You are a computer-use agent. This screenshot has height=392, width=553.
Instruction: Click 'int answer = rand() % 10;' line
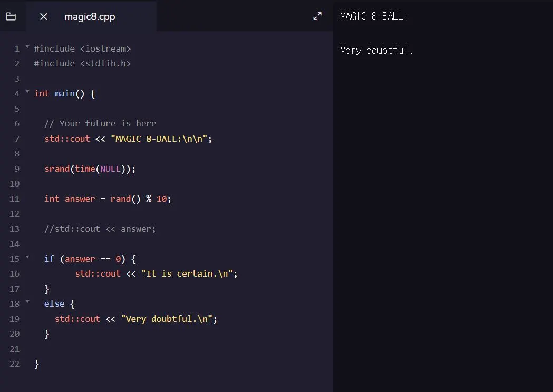tap(108, 199)
